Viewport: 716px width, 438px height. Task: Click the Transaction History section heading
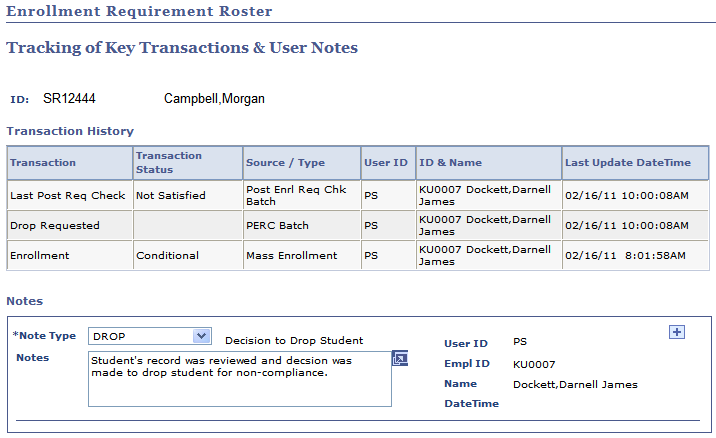click(70, 131)
